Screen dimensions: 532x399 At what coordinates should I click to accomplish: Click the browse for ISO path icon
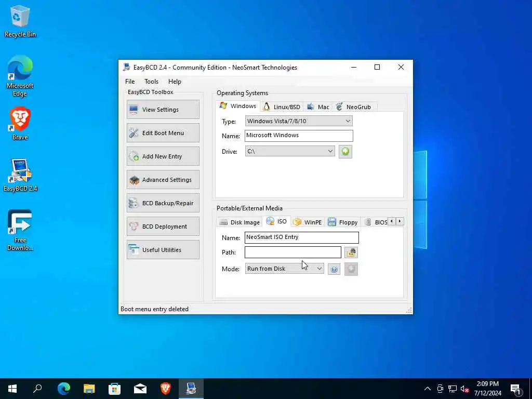point(351,252)
